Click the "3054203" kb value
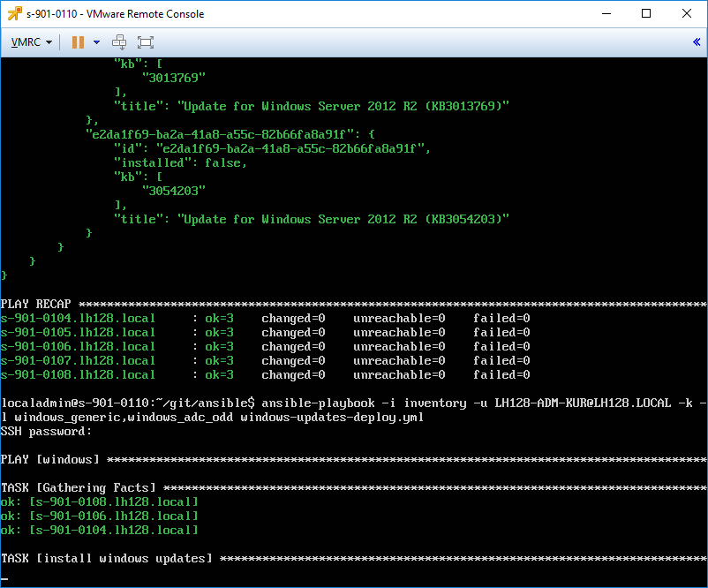 coord(174,191)
